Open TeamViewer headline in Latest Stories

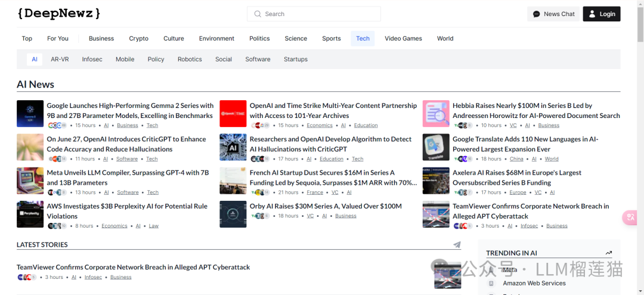click(134, 267)
